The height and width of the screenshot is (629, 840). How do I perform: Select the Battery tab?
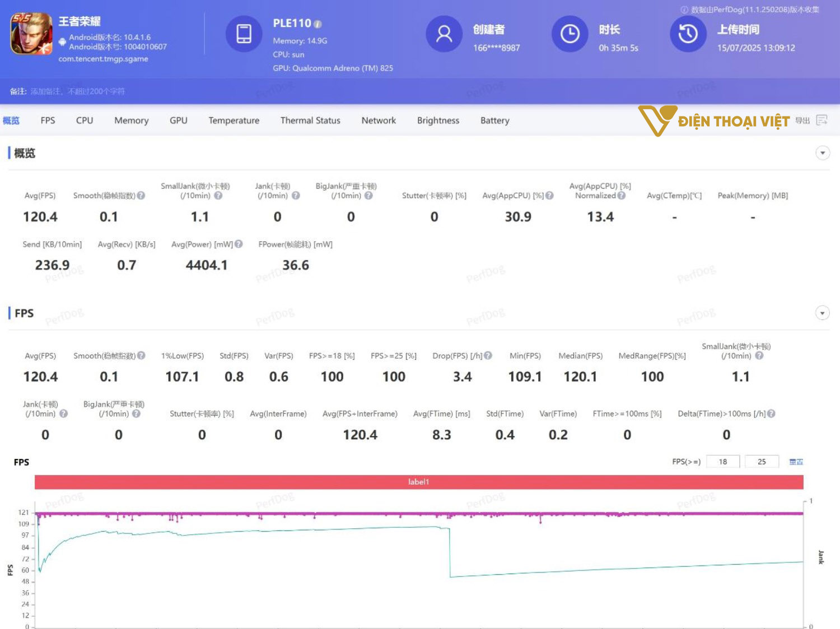coord(494,120)
